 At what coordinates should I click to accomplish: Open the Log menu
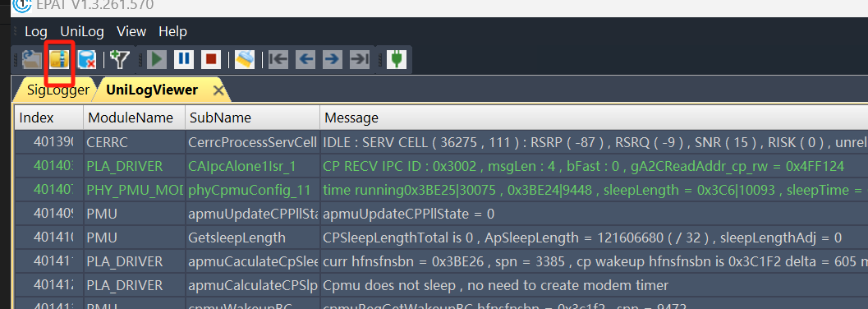(x=36, y=31)
